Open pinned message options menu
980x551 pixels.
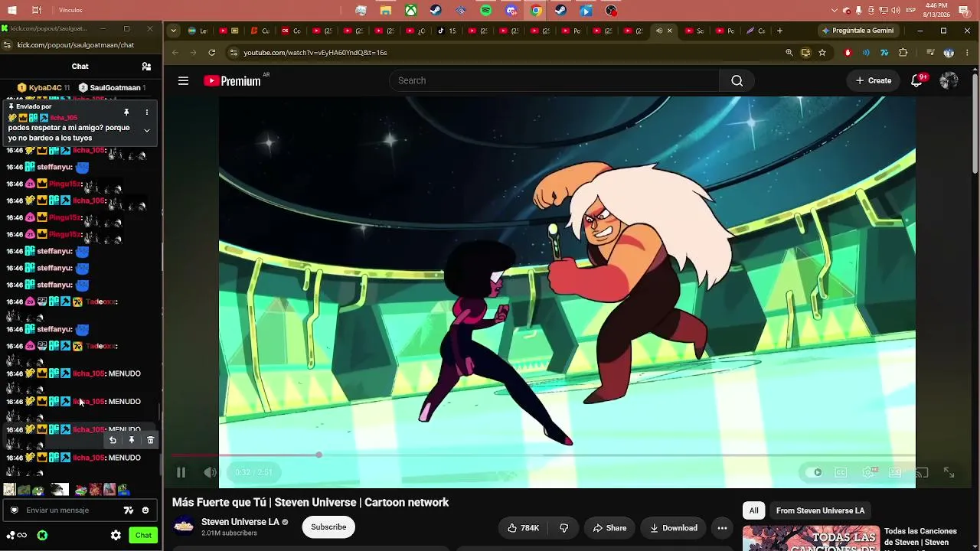tap(147, 112)
